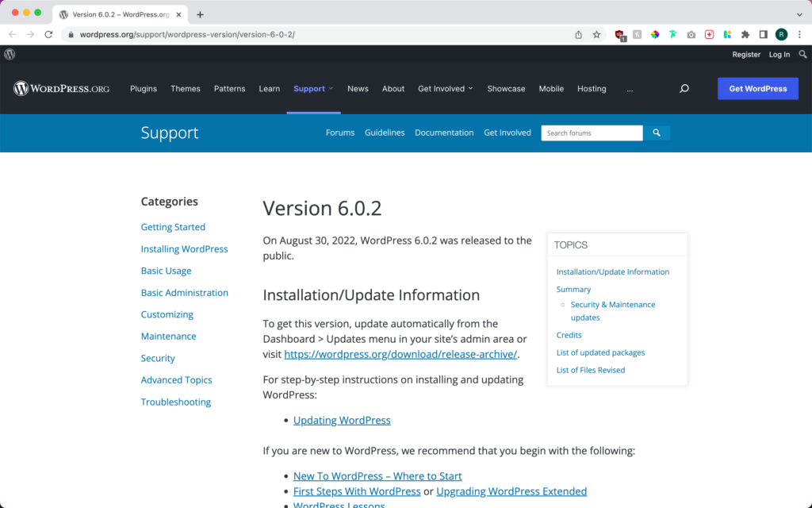Expand the Get Involved dropdown menu

445,88
